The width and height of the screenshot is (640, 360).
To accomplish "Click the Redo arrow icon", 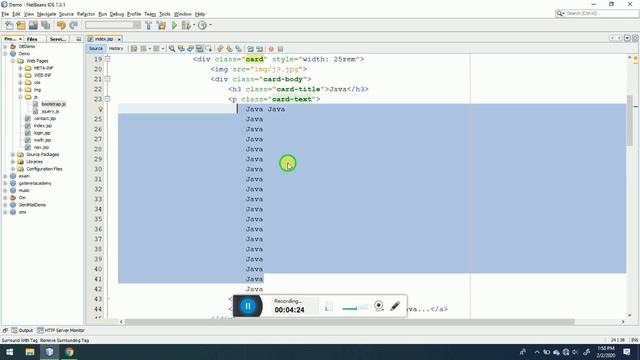I will 73,25.
